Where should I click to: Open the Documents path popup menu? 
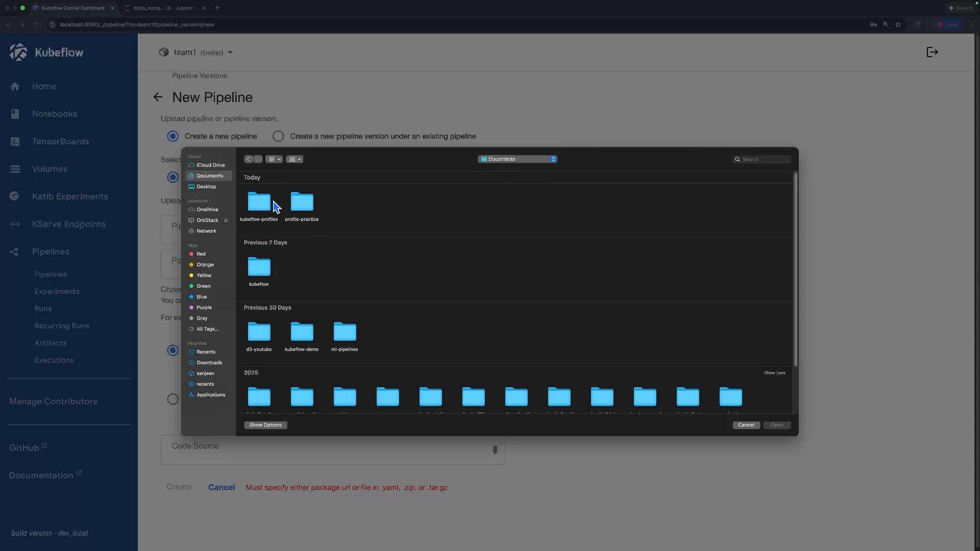point(518,159)
